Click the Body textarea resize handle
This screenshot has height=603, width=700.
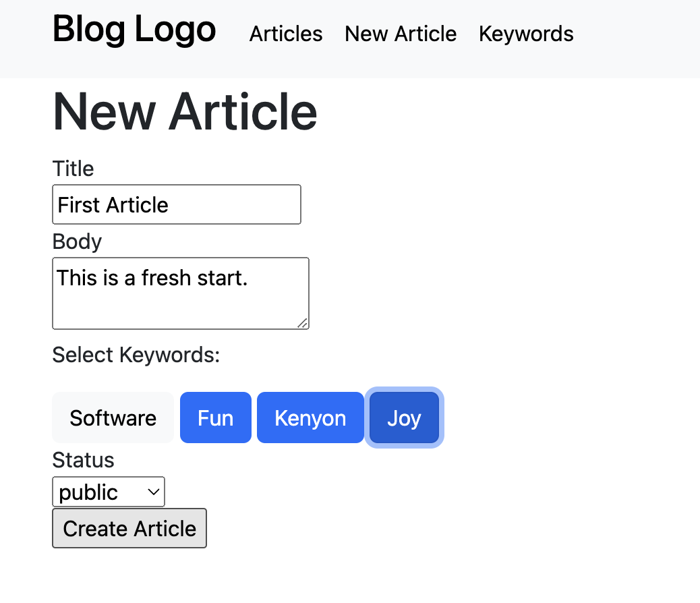coord(303,323)
